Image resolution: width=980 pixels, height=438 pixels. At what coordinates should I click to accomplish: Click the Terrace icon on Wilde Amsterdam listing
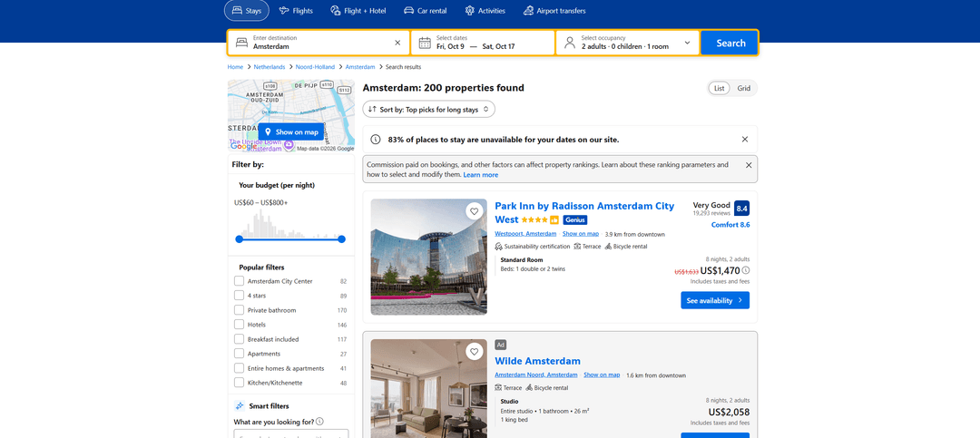(498, 387)
